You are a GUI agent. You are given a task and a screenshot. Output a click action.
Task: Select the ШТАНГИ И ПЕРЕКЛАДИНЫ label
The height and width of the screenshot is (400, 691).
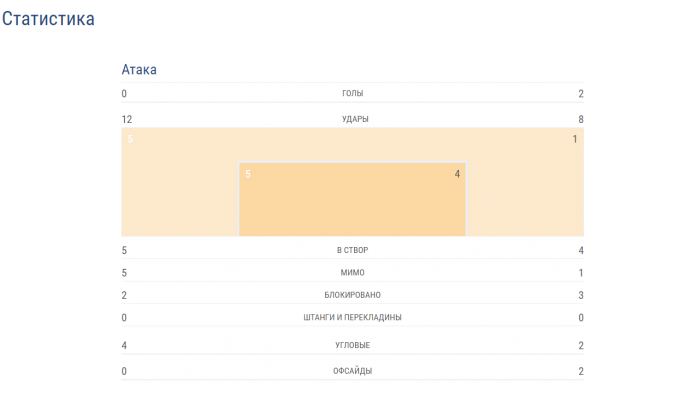coord(352,317)
